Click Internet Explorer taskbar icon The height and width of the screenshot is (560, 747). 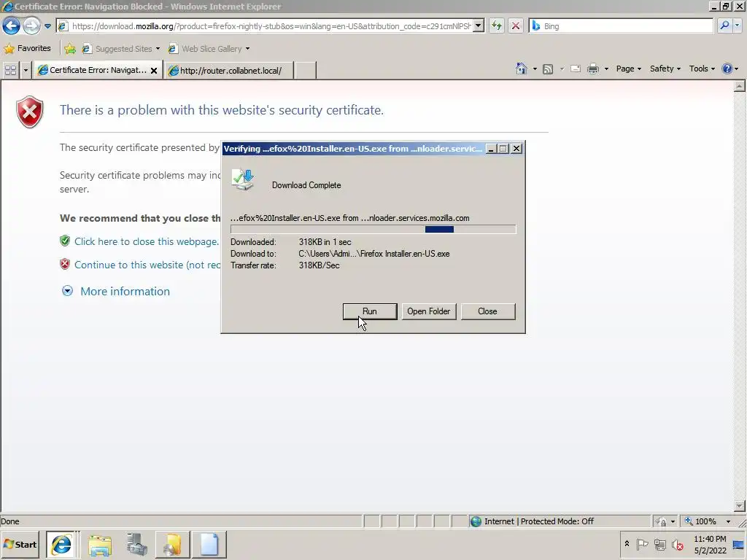click(x=62, y=544)
